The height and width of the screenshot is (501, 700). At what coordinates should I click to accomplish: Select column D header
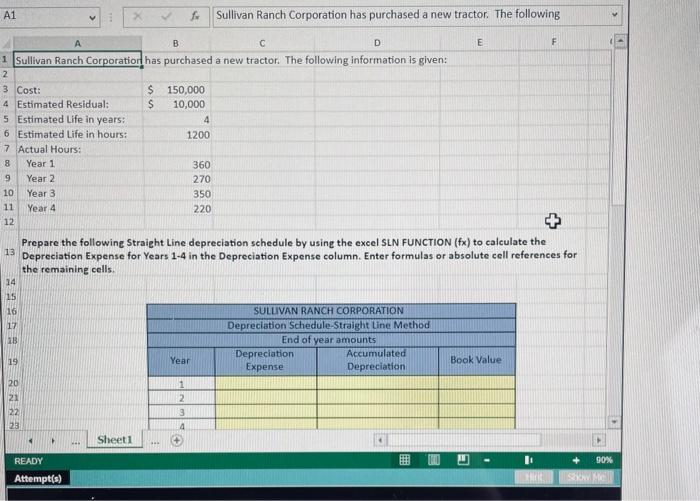tap(377, 43)
